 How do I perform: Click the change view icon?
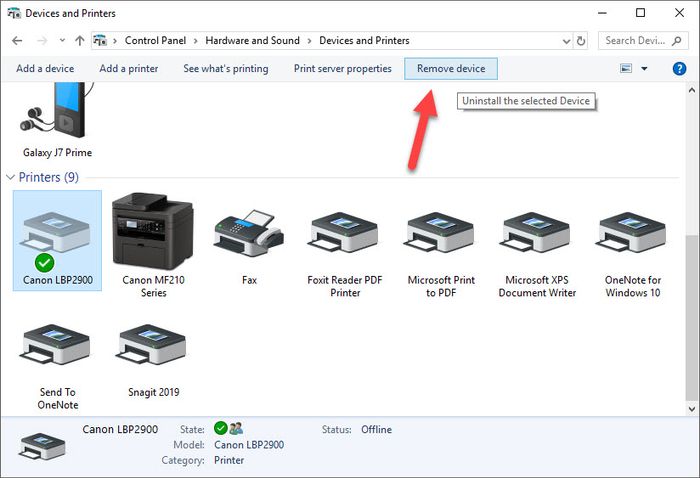click(626, 68)
